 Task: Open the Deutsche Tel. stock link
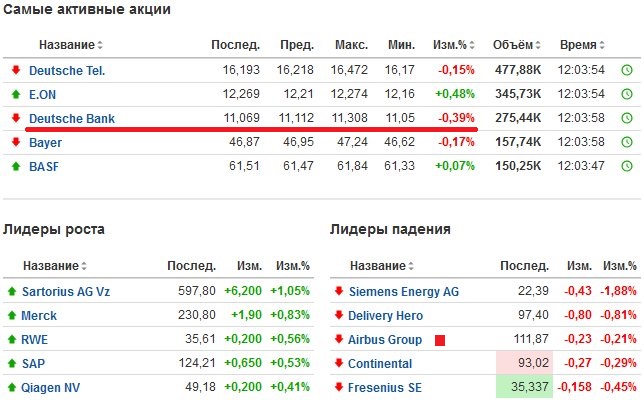67,71
